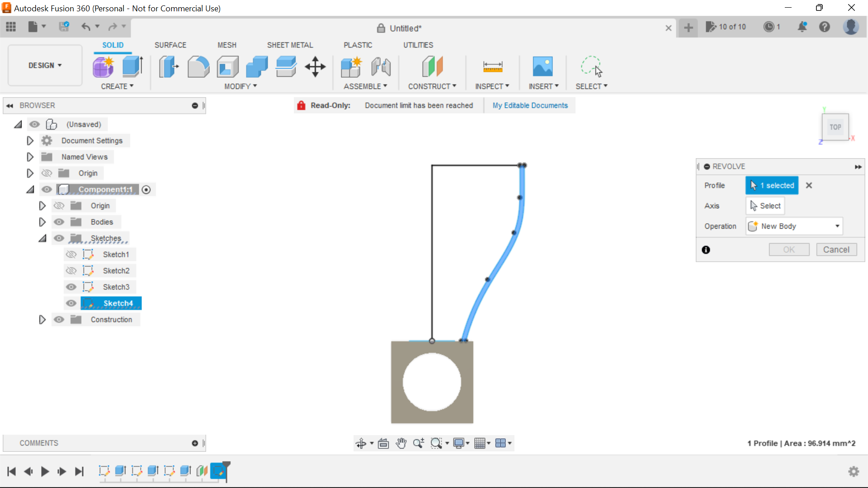Click TOP on the ViewCube
This screenshot has height=488, width=868.
pos(835,127)
